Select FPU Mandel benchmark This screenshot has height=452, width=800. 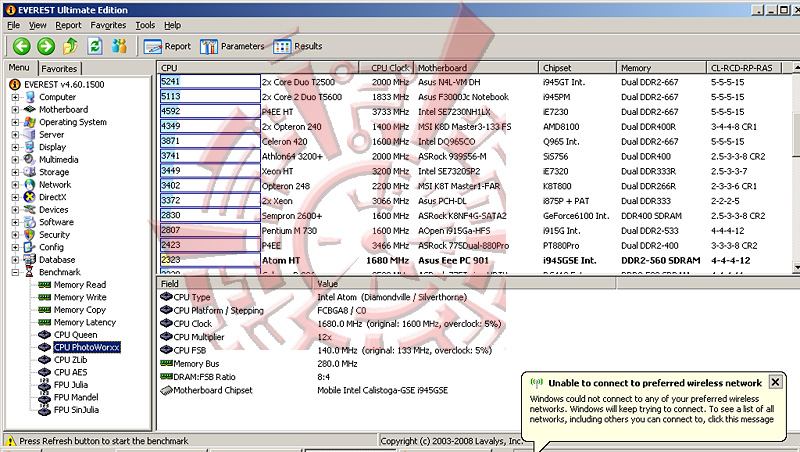(76, 397)
